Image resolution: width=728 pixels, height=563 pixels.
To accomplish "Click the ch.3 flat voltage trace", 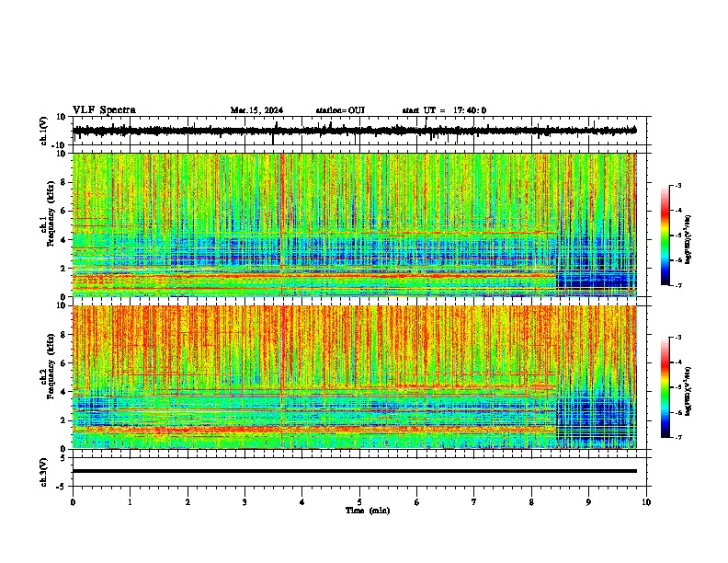I will (x=355, y=471).
